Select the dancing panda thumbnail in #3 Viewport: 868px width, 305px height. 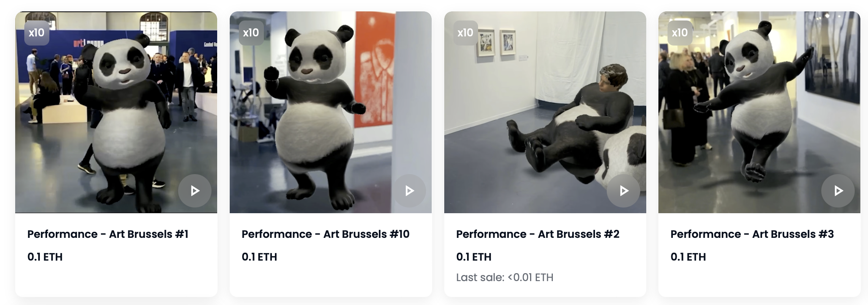point(759,112)
